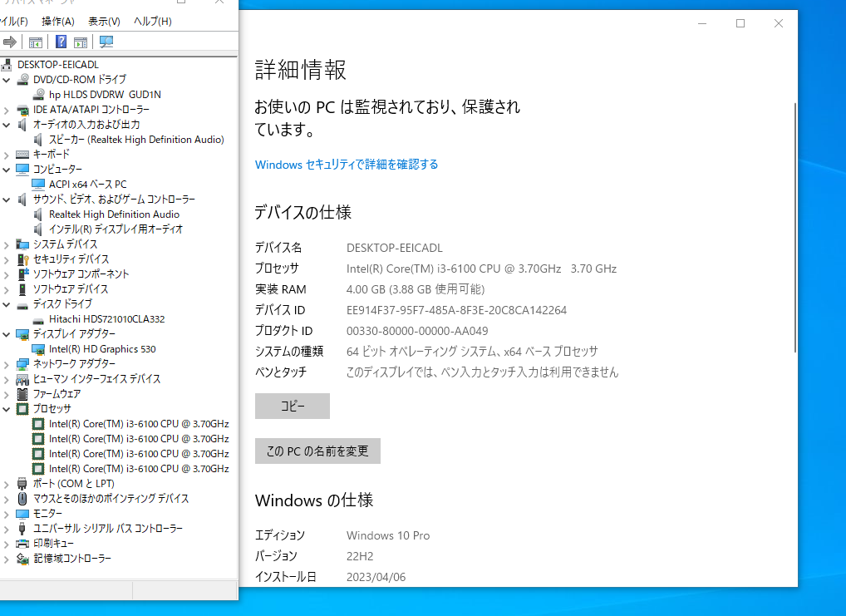Click the Hitachi disk drive icon

38,320
